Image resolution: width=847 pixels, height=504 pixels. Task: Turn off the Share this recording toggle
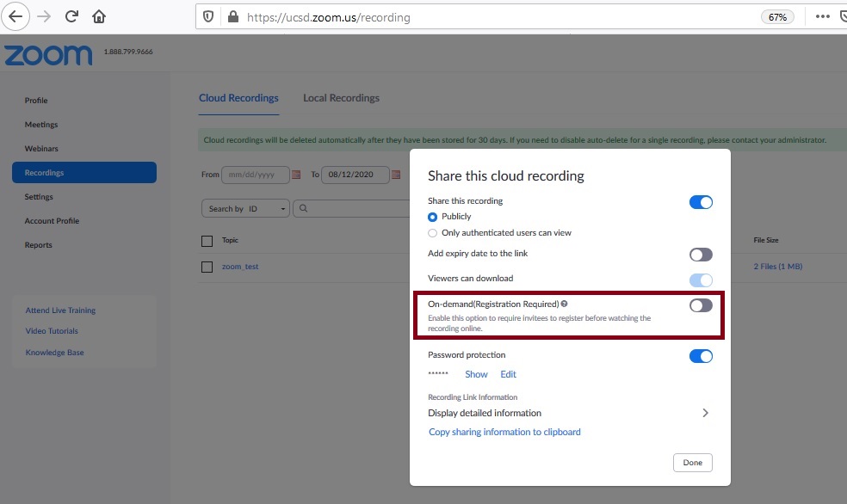click(x=701, y=202)
